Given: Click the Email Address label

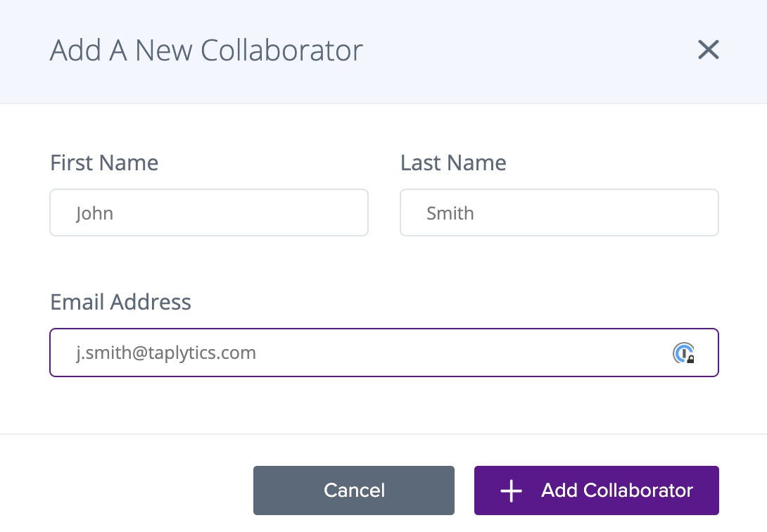Looking at the screenshot, I should 120,302.
